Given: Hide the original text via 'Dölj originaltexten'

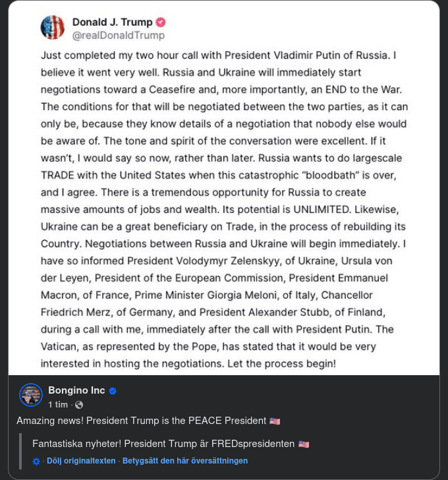Looking at the screenshot, I should 81,461.
